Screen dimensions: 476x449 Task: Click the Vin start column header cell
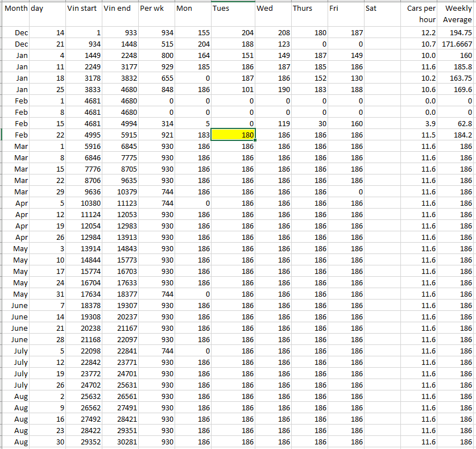tap(84, 9)
